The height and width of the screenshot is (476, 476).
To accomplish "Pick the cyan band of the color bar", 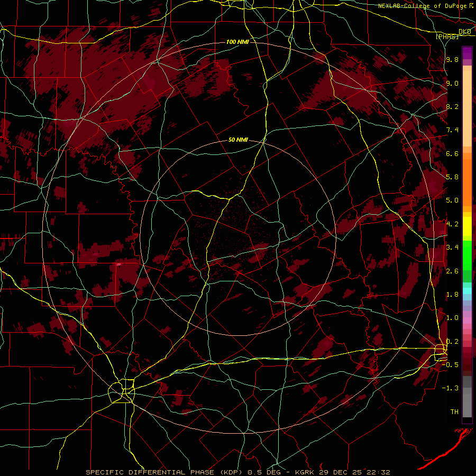I will (467, 291).
